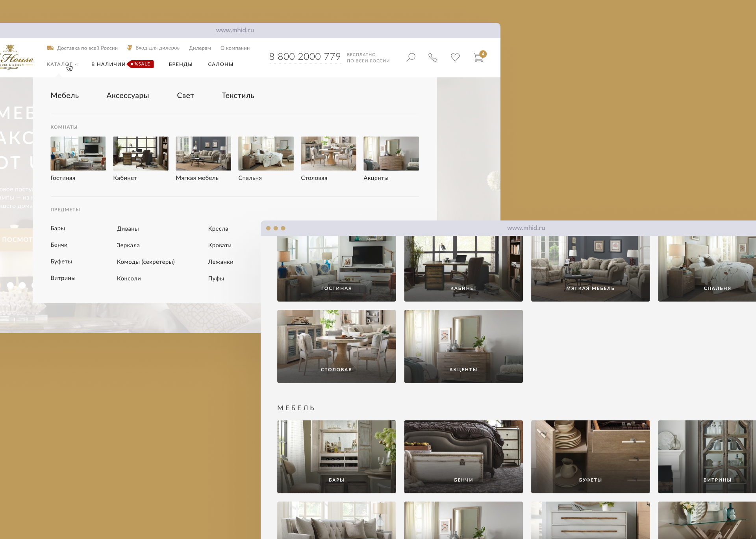The image size is (756, 539).
Task: Open the ГОСТИНАЯ card in front window
Action: [337, 269]
